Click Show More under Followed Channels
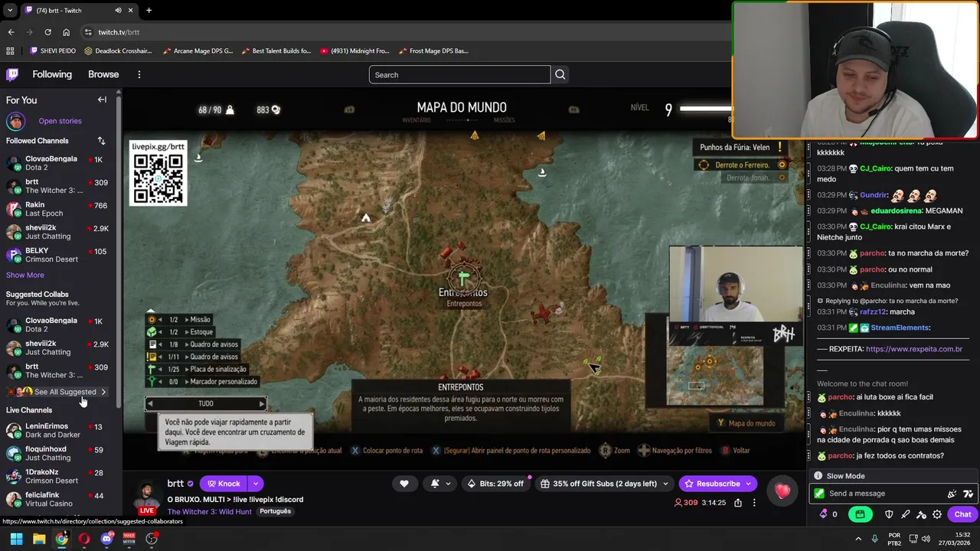Image resolution: width=980 pixels, height=551 pixels. (25, 275)
